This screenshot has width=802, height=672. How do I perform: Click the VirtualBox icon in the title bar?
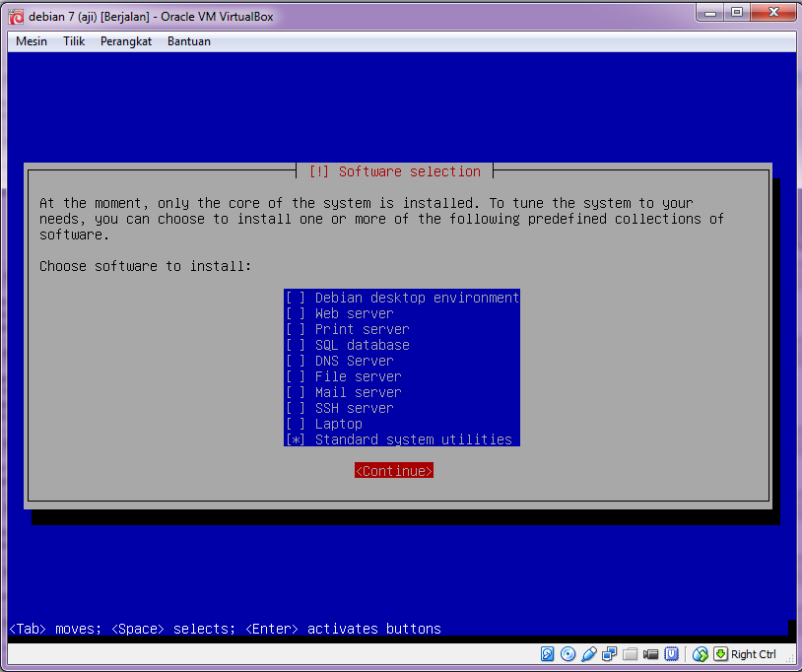click(x=16, y=17)
